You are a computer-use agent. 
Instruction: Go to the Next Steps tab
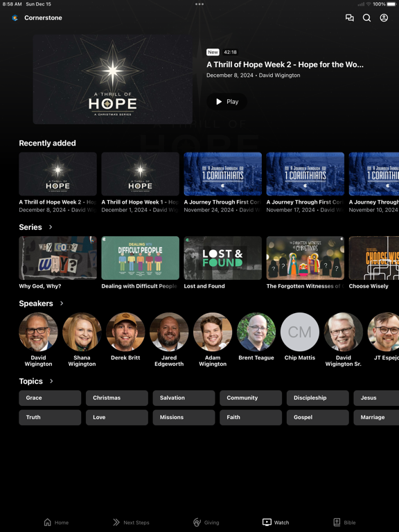click(x=131, y=522)
